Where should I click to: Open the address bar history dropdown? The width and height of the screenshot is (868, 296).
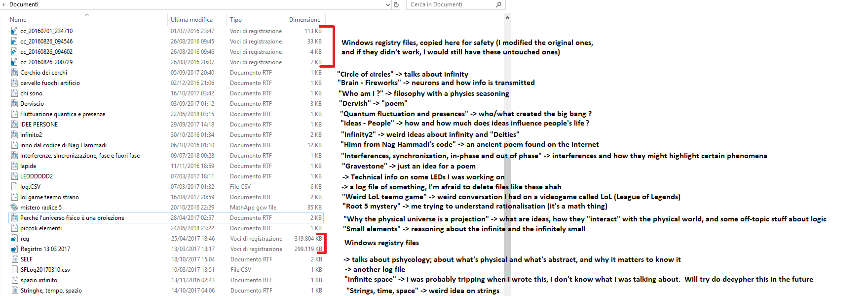pyautogui.click(x=387, y=4)
